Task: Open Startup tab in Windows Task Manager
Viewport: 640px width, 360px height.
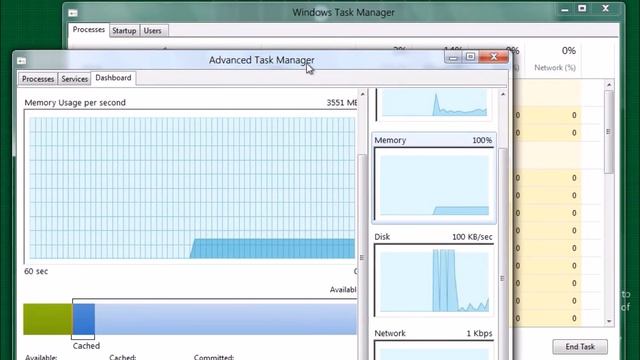Action: coord(124,31)
